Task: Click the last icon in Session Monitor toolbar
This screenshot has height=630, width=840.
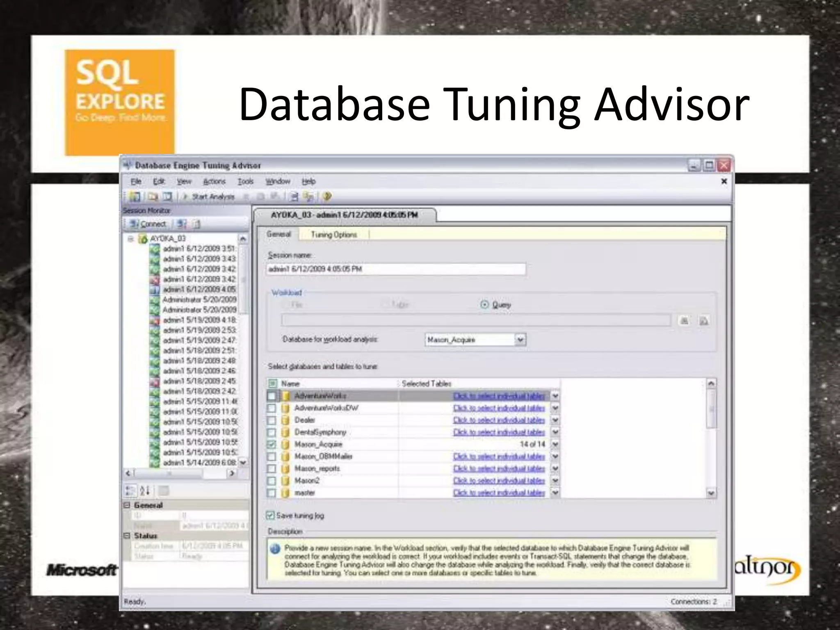Action: (x=196, y=224)
